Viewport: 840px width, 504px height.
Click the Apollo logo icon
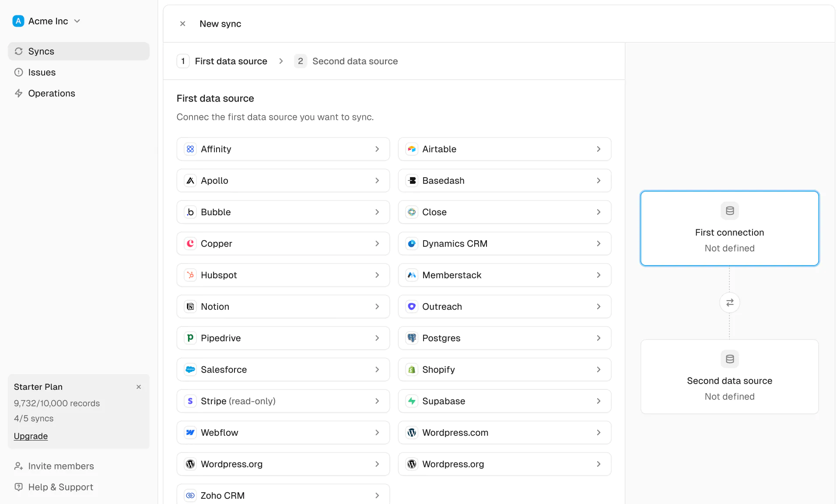point(190,181)
